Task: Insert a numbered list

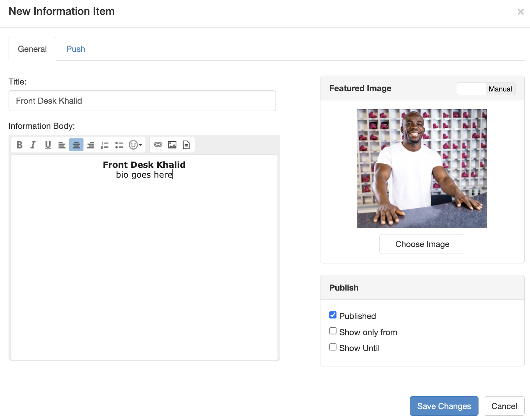Action: pos(105,145)
